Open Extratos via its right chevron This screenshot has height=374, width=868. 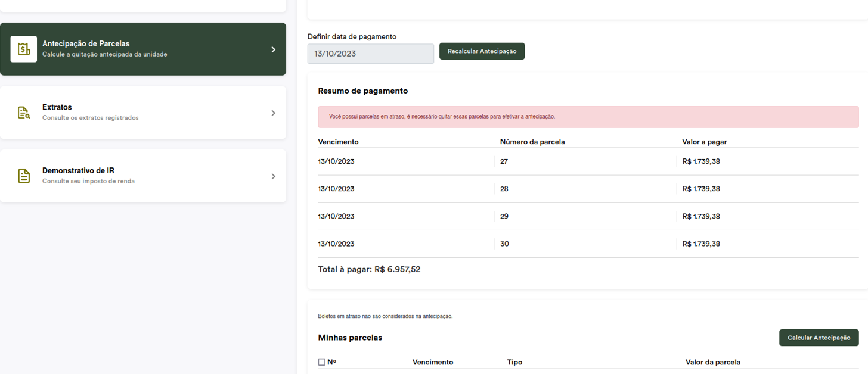(274, 113)
